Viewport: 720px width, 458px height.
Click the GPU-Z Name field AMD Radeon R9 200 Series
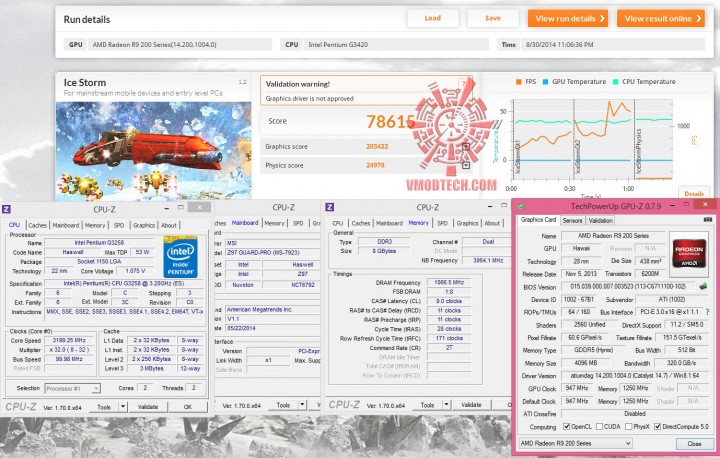click(613, 235)
